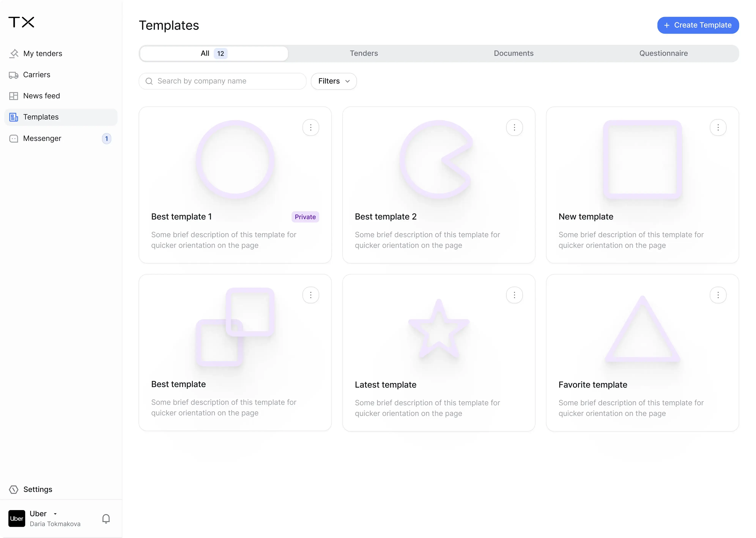Open options menu on Best template 1 card
This screenshot has height=538, width=756.
click(x=311, y=127)
